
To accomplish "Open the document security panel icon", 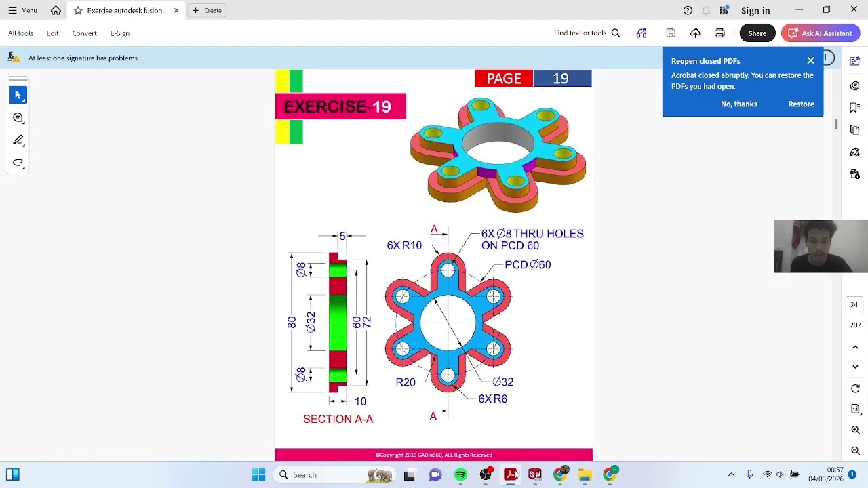I will pyautogui.click(x=855, y=174).
